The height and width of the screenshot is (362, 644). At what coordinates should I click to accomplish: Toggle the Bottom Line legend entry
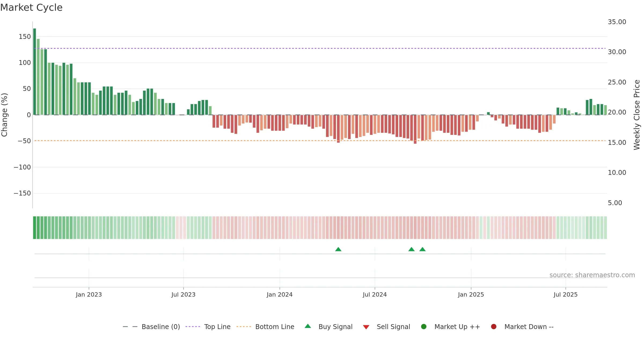pyautogui.click(x=265, y=327)
